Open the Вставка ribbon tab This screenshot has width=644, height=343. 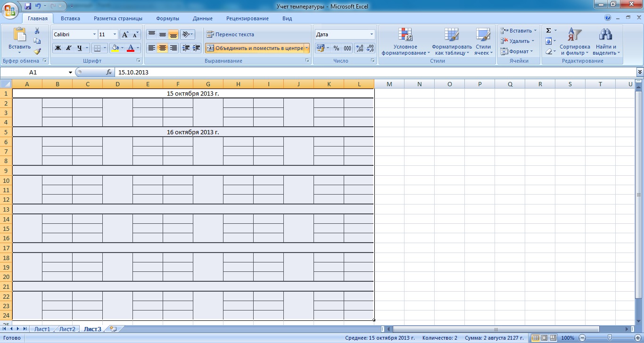click(70, 18)
